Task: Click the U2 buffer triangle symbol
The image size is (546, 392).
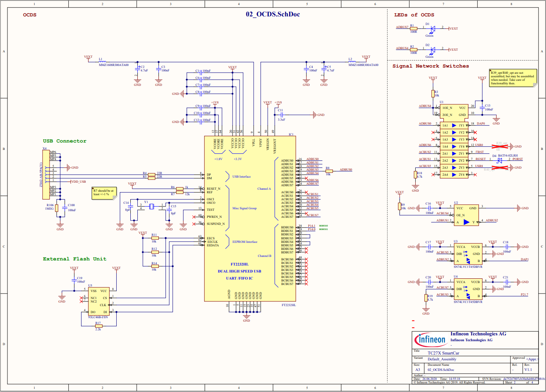Action: click(466, 222)
